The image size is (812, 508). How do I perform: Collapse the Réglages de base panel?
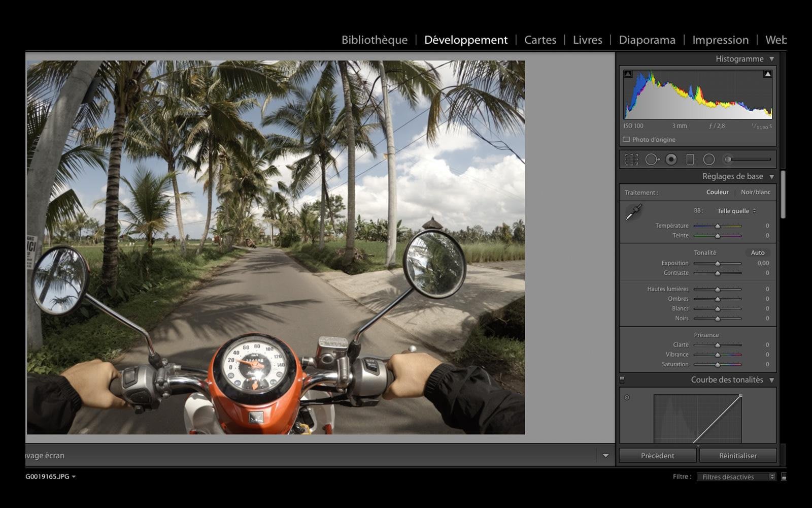pyautogui.click(x=771, y=176)
